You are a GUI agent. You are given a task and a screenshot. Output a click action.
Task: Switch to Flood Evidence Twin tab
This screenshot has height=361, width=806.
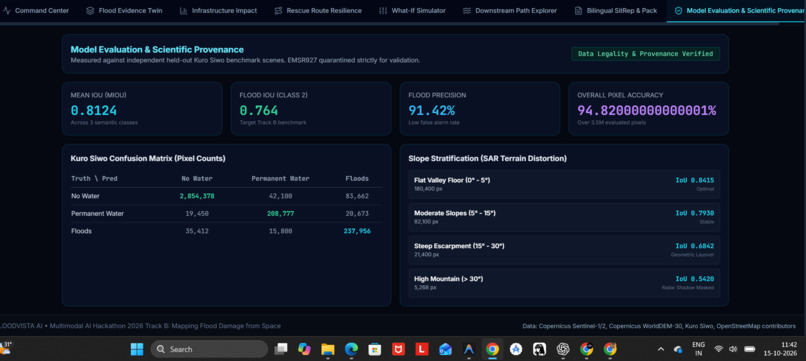pyautogui.click(x=124, y=10)
